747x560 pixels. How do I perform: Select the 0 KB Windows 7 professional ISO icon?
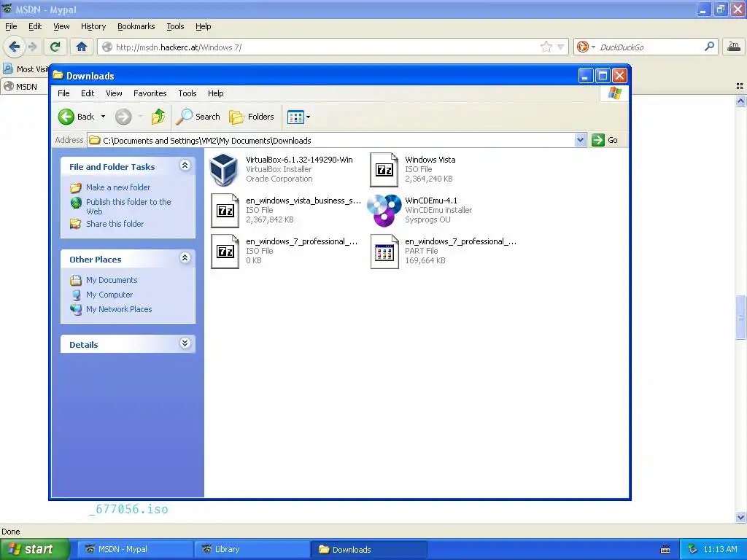[225, 252]
